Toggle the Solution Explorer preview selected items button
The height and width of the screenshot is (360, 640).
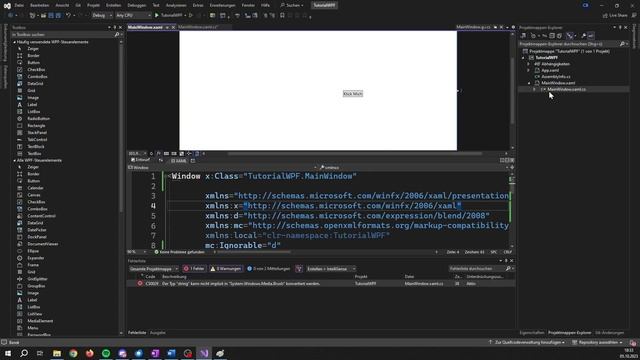591,36
